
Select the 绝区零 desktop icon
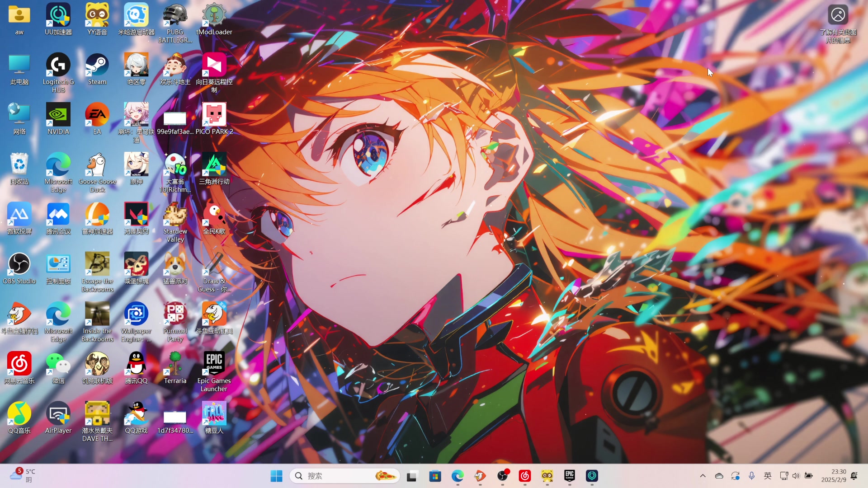(136, 69)
